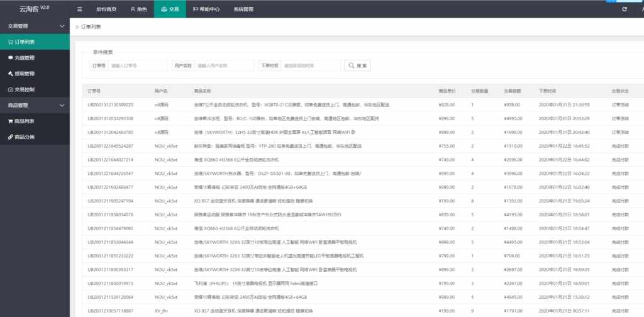Click the order time 15:39:12 on 2020年01月21日
Screen dimensions: 644x317
(x=564, y=298)
